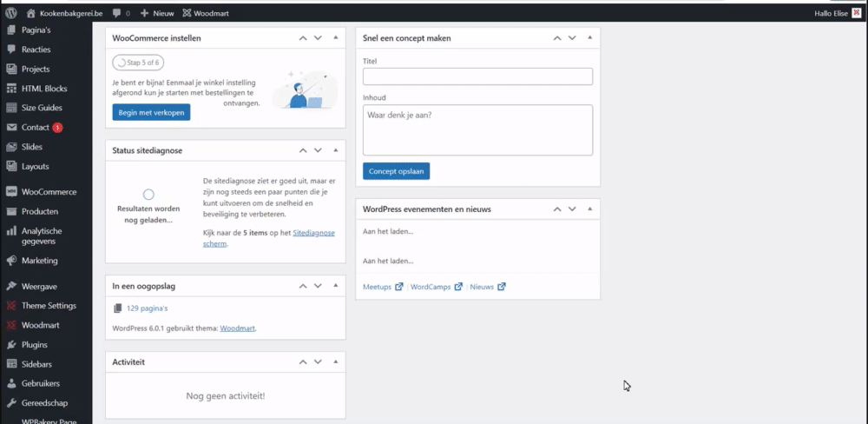Move Status sitediagnose widget down

(x=318, y=150)
